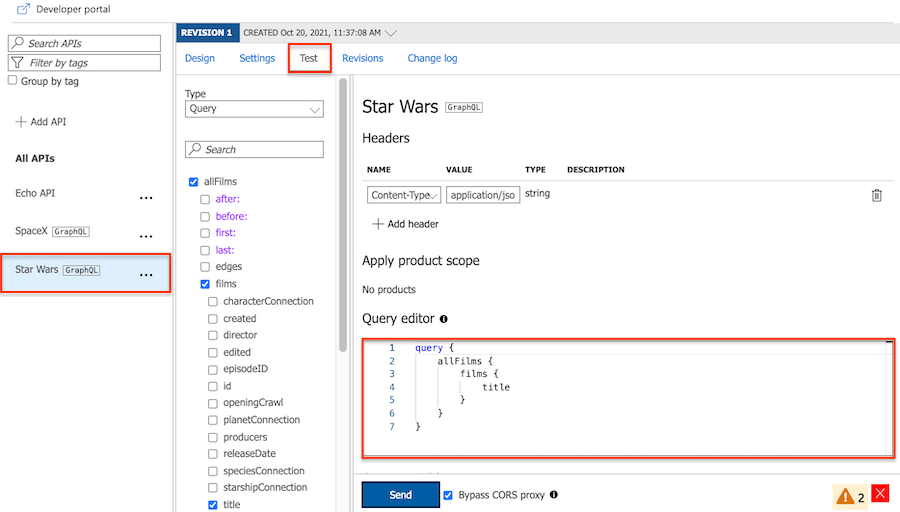
Task: Check the releaseDate field checkbox
Action: [213, 454]
